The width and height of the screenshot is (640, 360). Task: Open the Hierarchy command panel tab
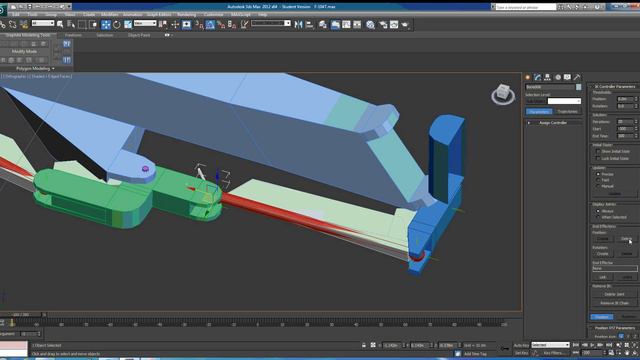tap(547, 77)
